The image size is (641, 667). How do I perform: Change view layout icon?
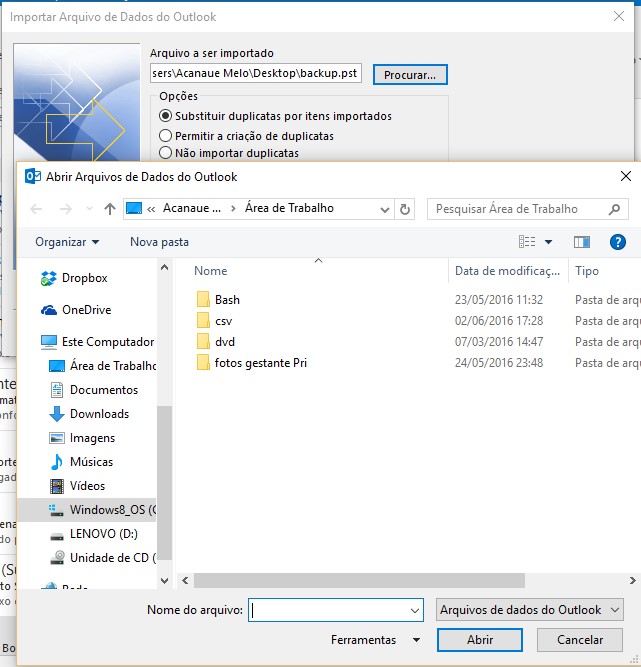527,242
